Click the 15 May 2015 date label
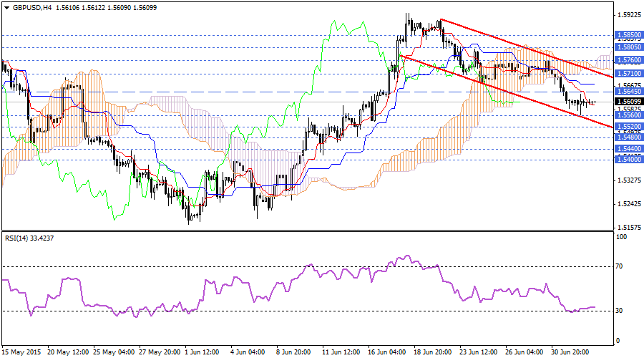 tap(18, 352)
